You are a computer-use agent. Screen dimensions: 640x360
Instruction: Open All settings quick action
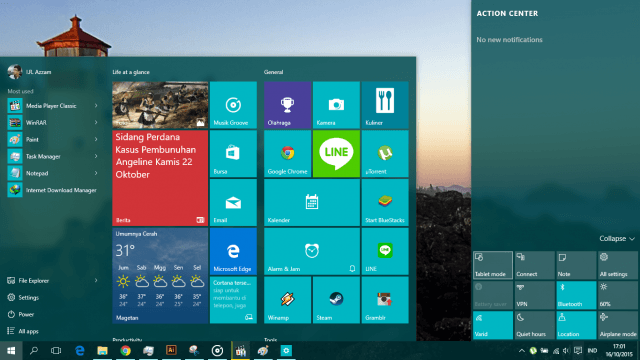tap(618, 265)
